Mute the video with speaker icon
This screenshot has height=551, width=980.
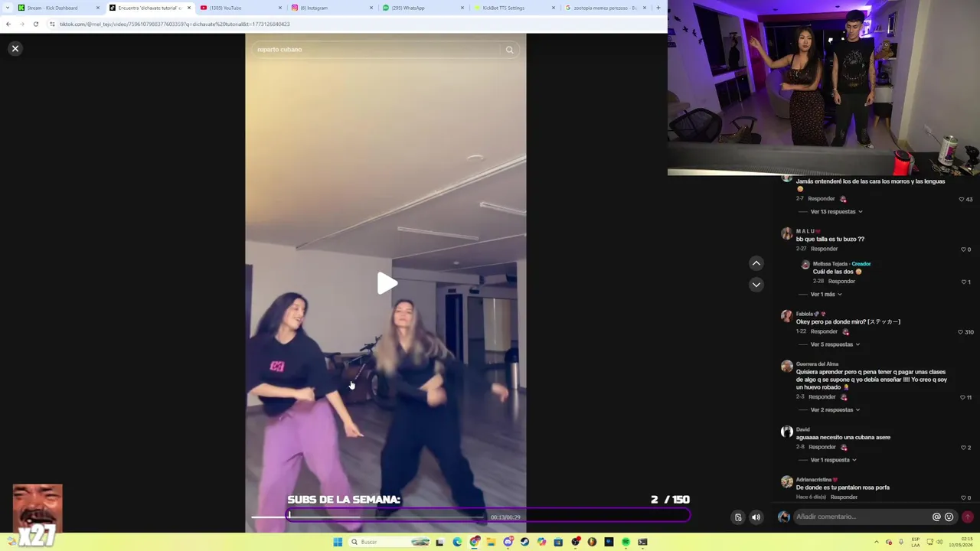coord(756,517)
